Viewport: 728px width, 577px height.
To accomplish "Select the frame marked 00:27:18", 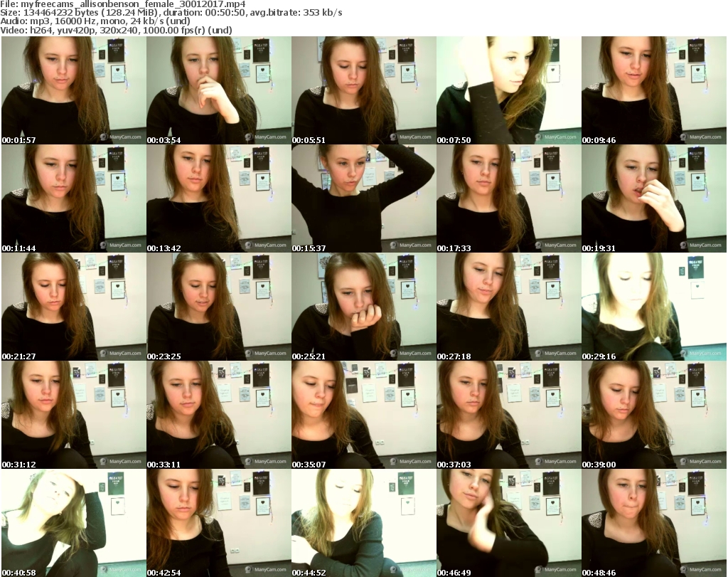I will click(509, 307).
